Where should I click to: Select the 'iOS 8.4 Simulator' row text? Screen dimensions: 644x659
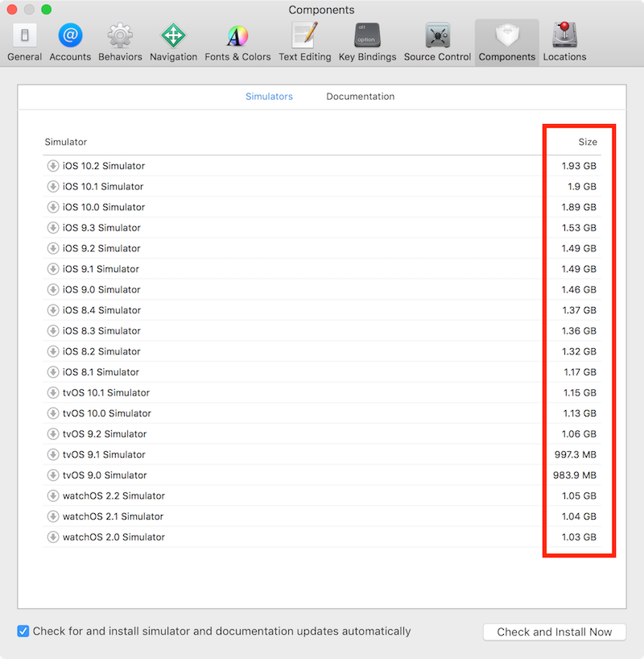pos(101,309)
